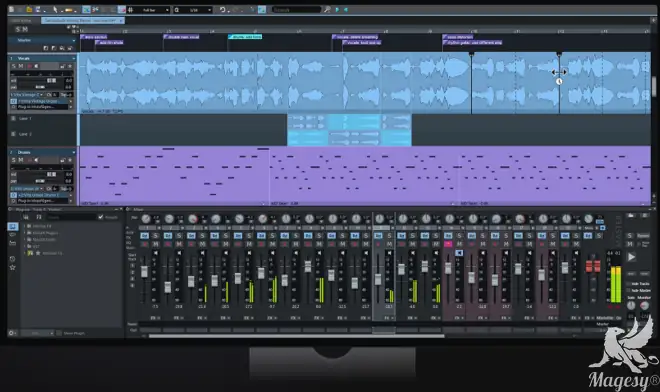Enable the Hide Master checkbox
Viewport: 660px width, 392px height.
click(x=628, y=290)
